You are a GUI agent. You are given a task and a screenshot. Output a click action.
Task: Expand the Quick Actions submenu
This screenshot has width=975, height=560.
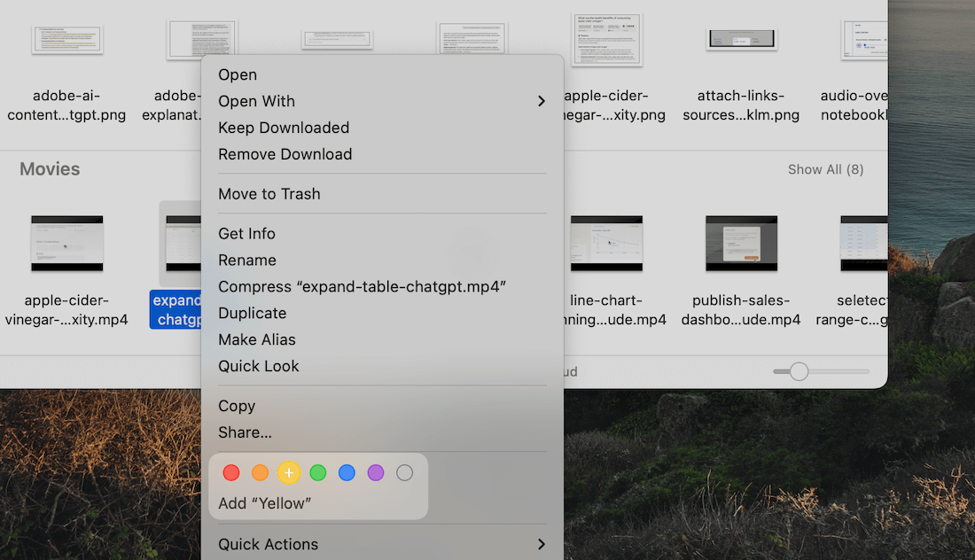point(381,544)
